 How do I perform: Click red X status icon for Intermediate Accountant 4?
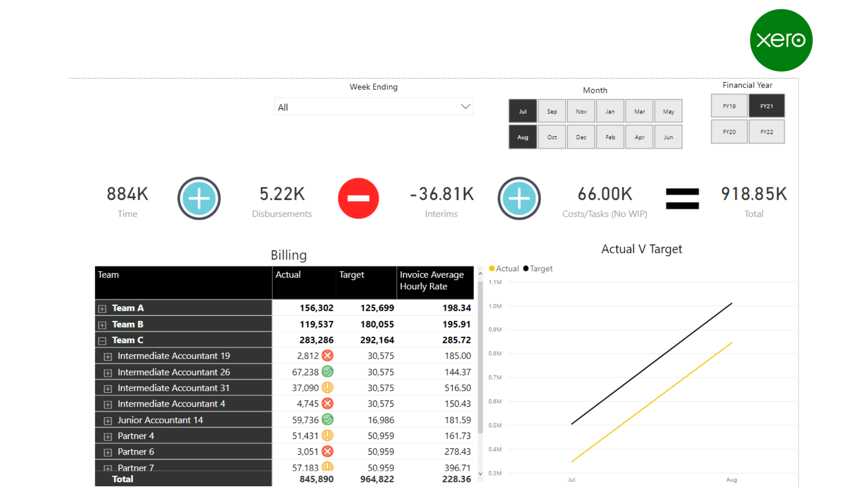point(327,404)
